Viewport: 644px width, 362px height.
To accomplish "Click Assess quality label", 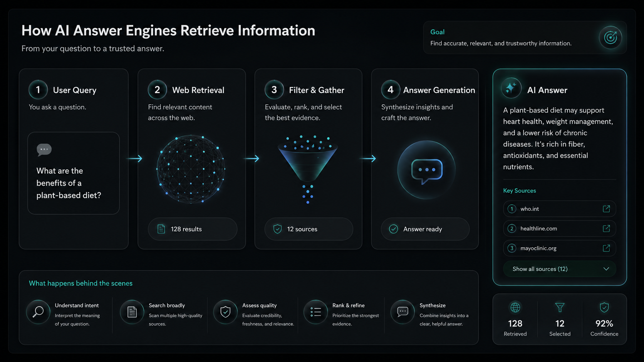I will (259, 305).
